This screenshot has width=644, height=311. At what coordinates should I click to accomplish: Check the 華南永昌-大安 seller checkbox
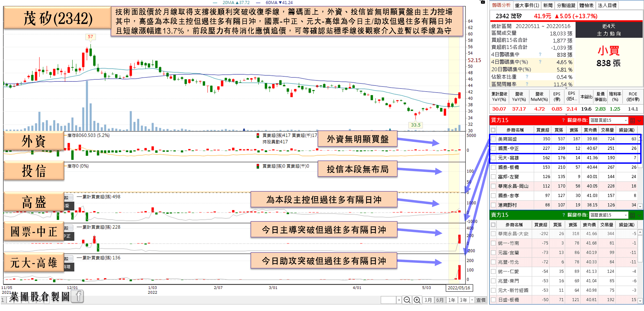tap(494, 234)
